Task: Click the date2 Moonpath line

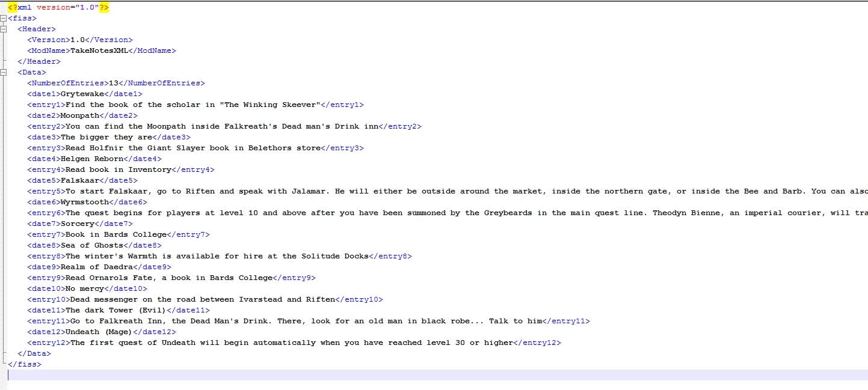Action: [82, 115]
